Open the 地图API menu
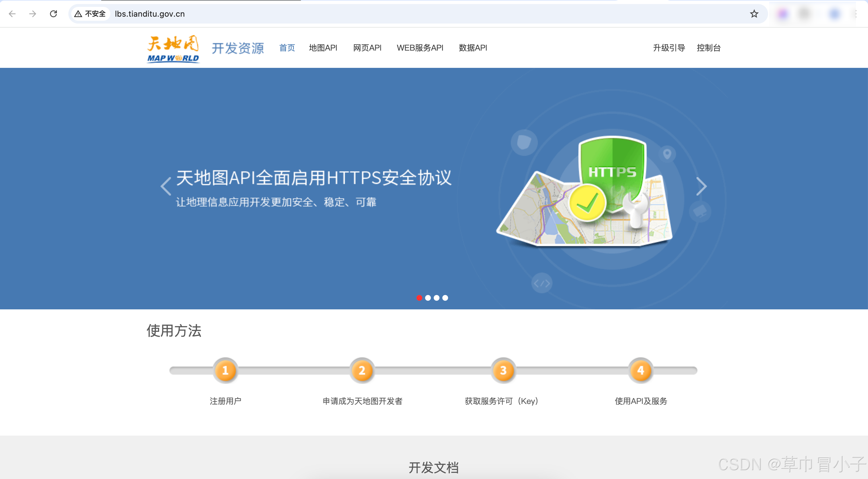This screenshot has height=479, width=868. click(323, 48)
